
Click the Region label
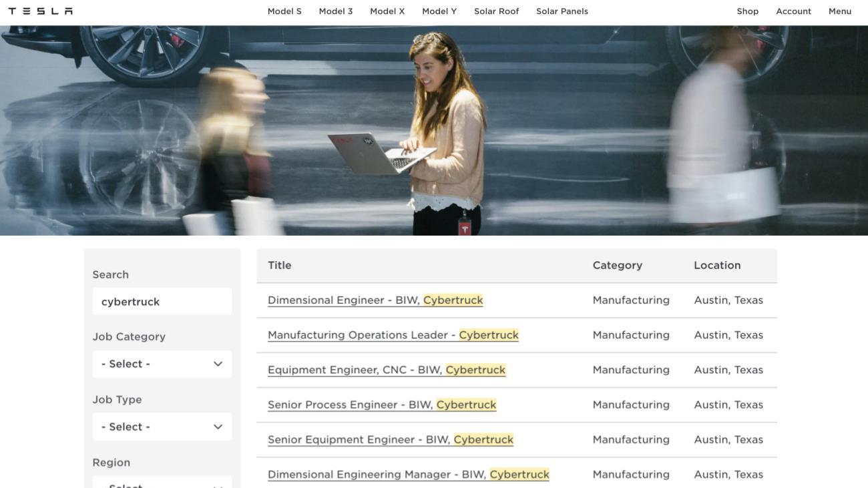(x=112, y=463)
